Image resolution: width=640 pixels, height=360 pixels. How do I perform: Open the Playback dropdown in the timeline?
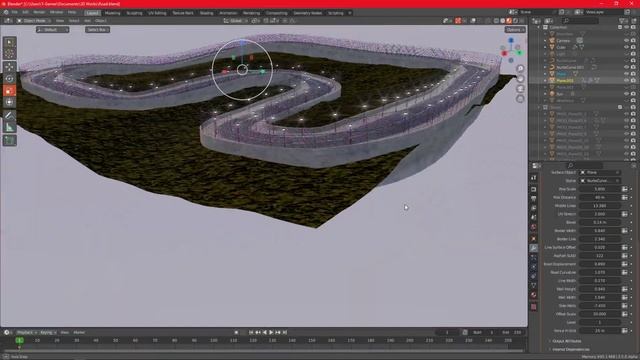tap(27, 332)
